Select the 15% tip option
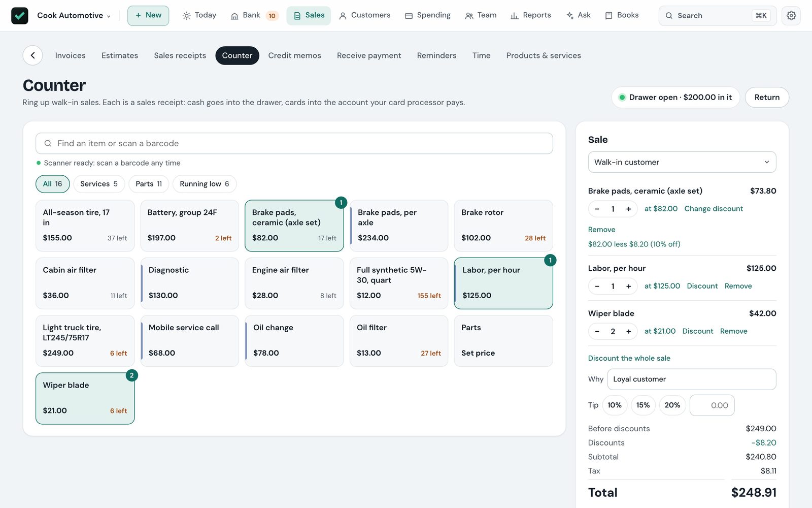 [x=643, y=405]
